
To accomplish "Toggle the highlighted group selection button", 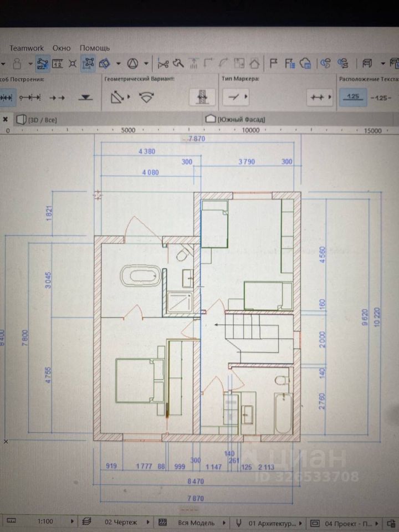I will [88, 63].
